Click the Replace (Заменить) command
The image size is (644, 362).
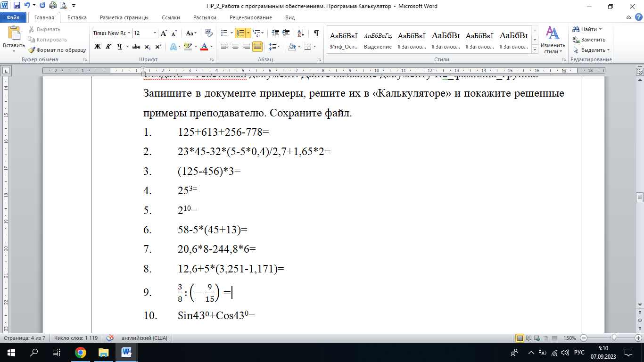pos(589,40)
